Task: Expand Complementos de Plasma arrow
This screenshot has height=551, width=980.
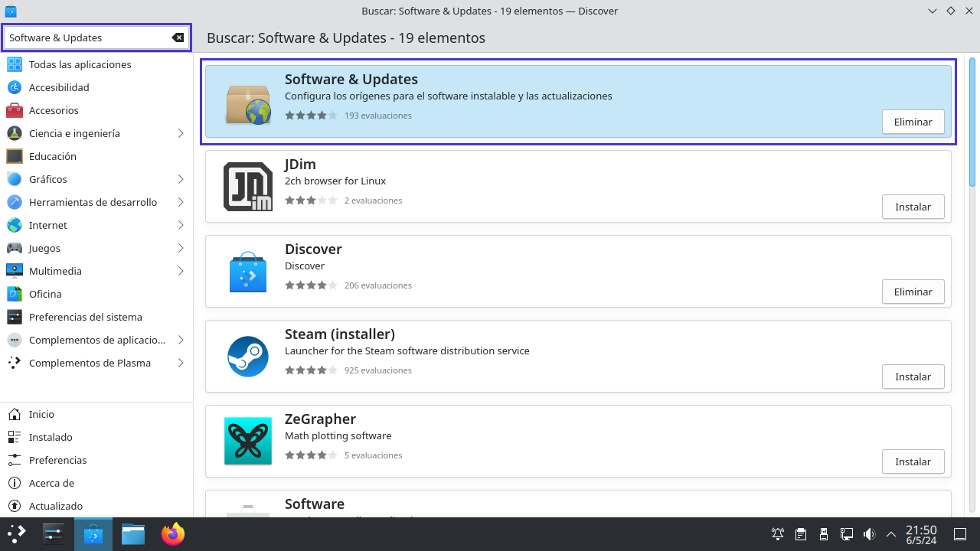Action: [181, 363]
